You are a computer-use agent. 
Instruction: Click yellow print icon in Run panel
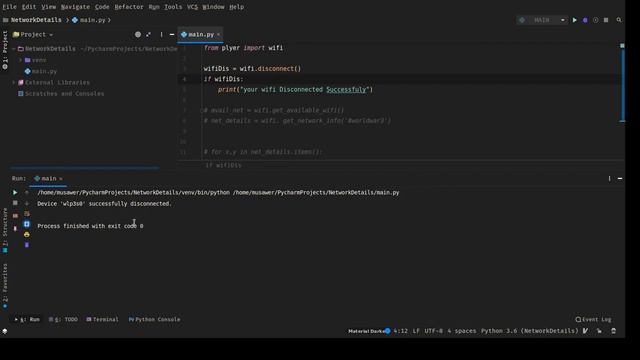[27, 235]
